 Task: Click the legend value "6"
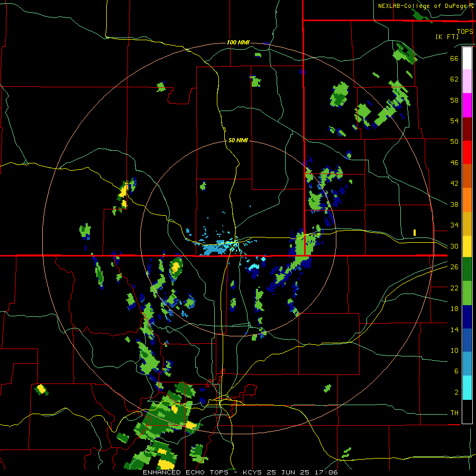coord(456,371)
